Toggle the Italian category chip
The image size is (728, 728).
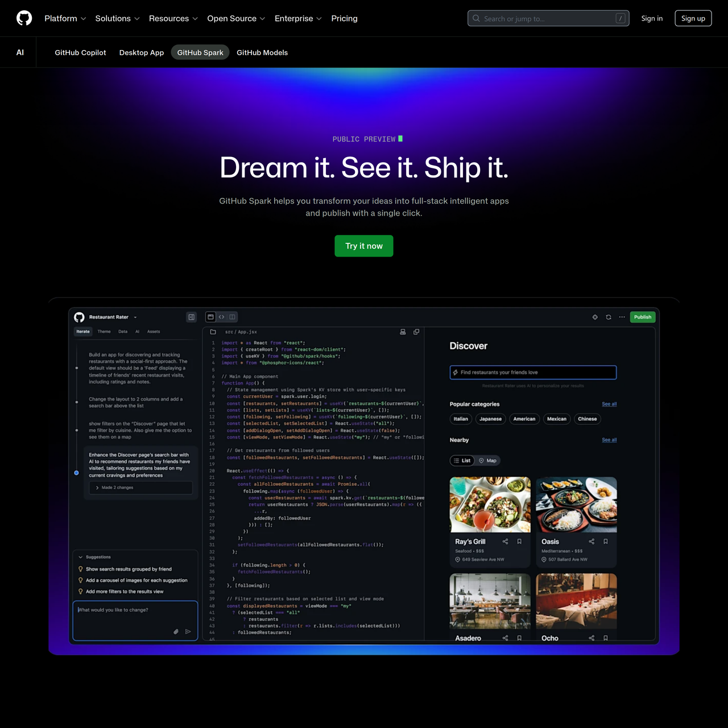click(x=461, y=419)
